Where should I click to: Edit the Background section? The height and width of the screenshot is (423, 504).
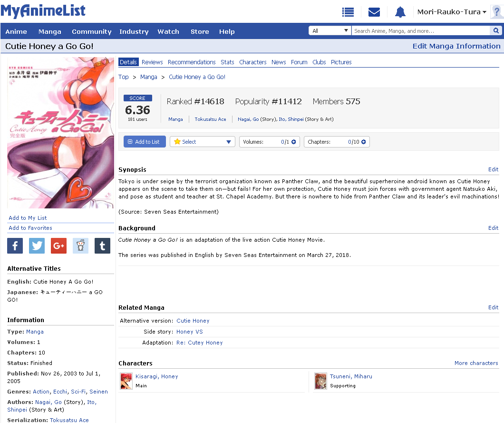(493, 228)
